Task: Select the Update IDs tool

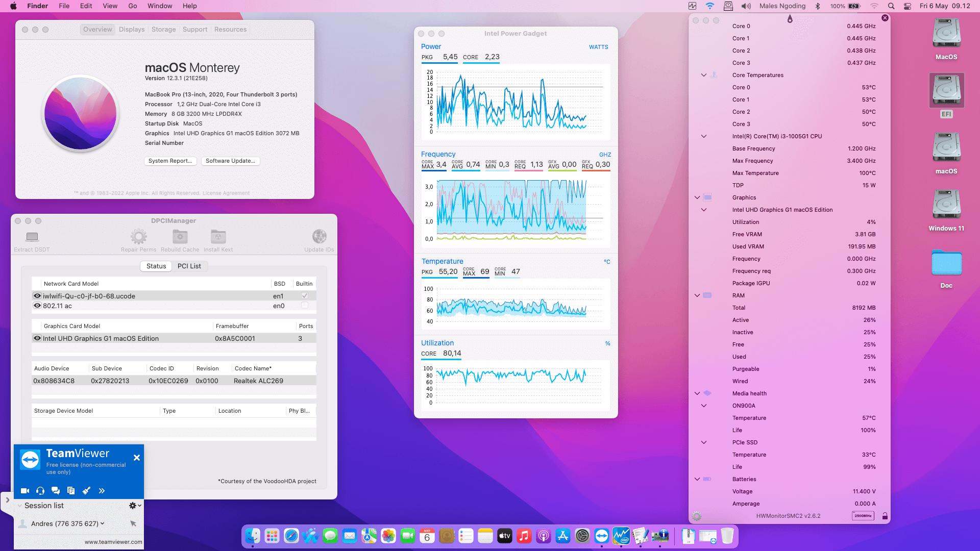Action: pyautogui.click(x=319, y=236)
